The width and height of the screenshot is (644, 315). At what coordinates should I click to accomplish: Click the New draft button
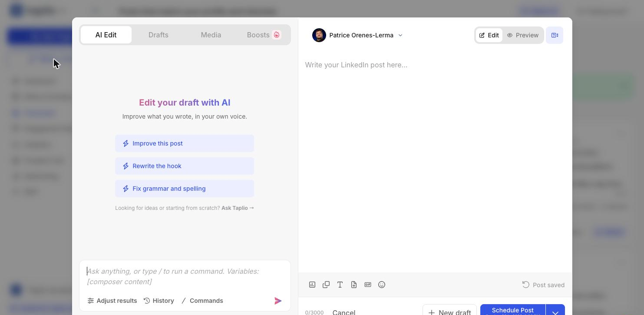tap(449, 310)
